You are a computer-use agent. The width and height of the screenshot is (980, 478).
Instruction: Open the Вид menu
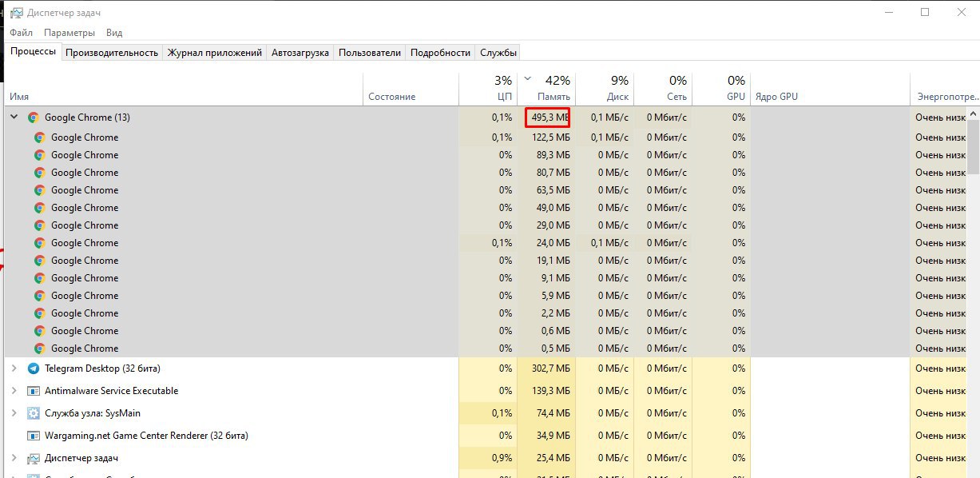click(x=114, y=33)
